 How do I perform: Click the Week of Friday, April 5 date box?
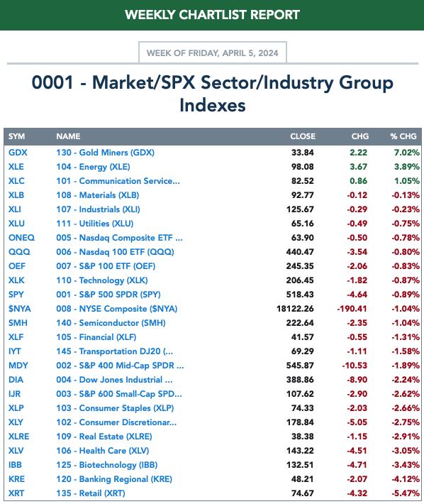[213, 53]
